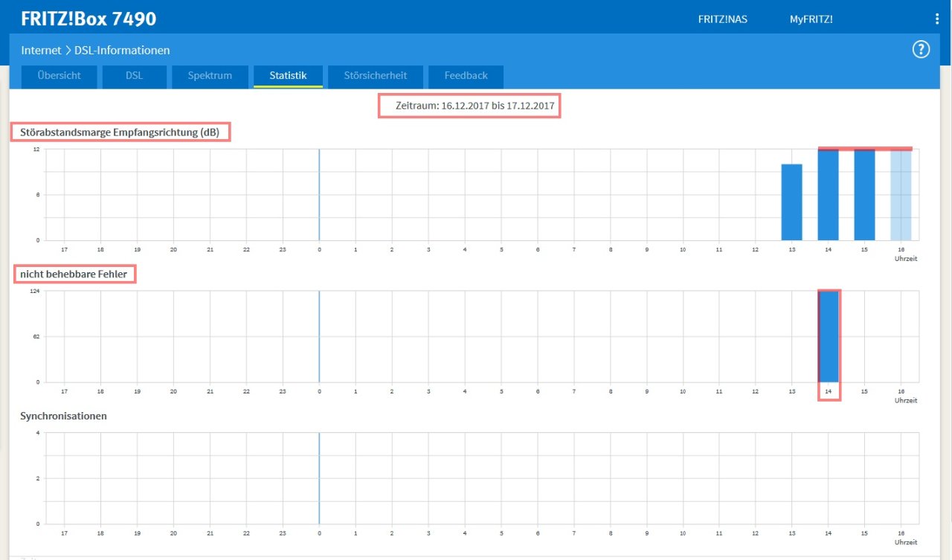
Task: Click the light blue hour 16 bar
Action: click(901, 195)
